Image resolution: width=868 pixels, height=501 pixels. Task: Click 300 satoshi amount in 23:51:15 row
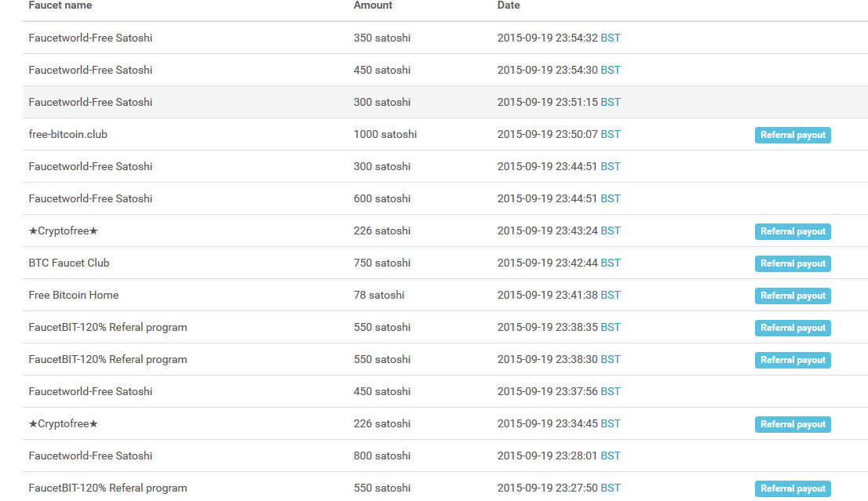click(x=382, y=102)
